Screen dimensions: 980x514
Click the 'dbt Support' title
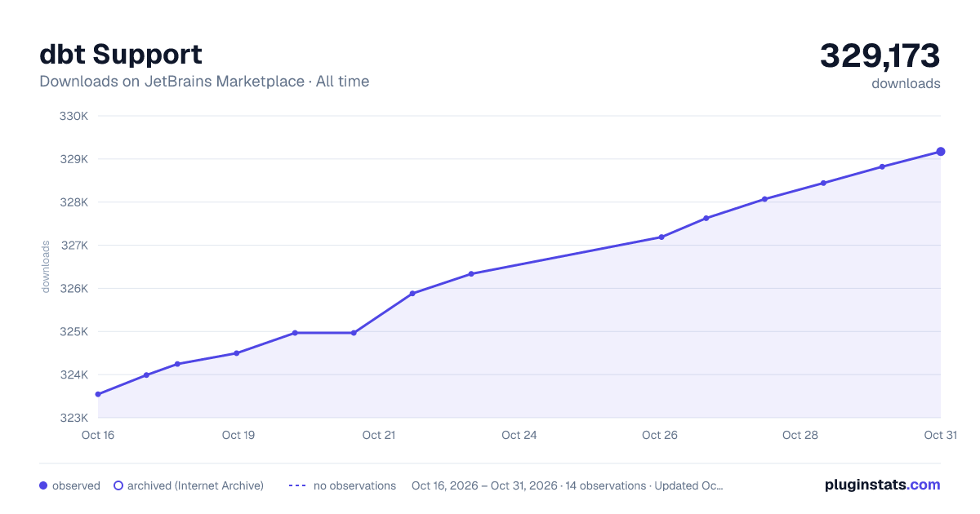click(x=121, y=54)
